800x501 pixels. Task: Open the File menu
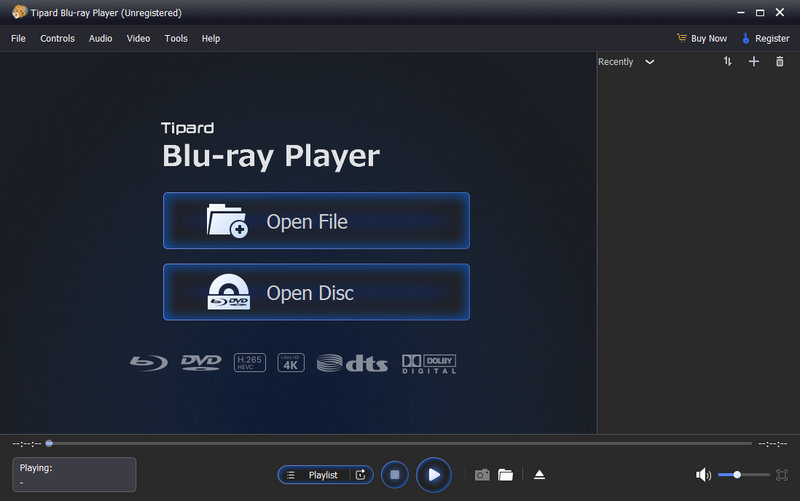(18, 39)
